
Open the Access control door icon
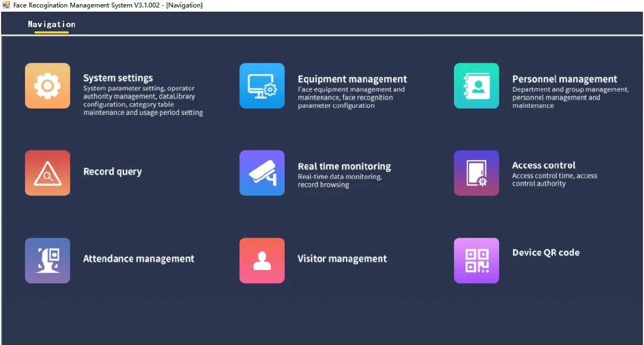tap(476, 173)
